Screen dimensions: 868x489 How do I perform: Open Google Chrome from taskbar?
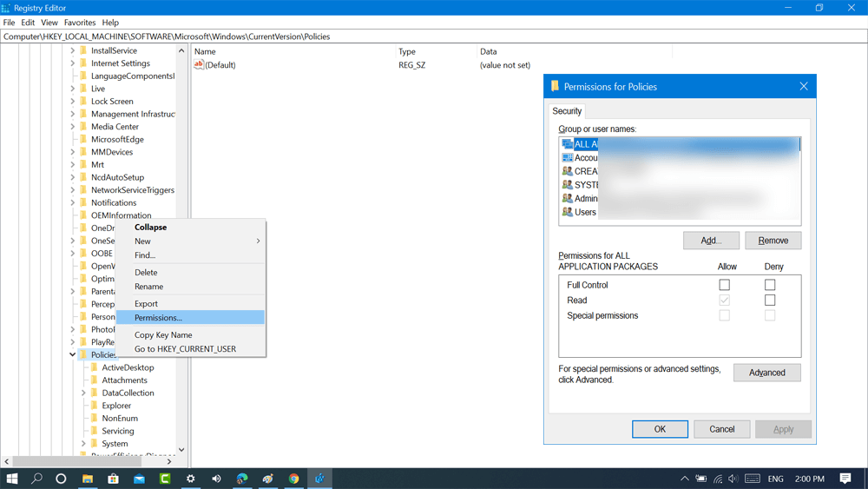pos(293,479)
